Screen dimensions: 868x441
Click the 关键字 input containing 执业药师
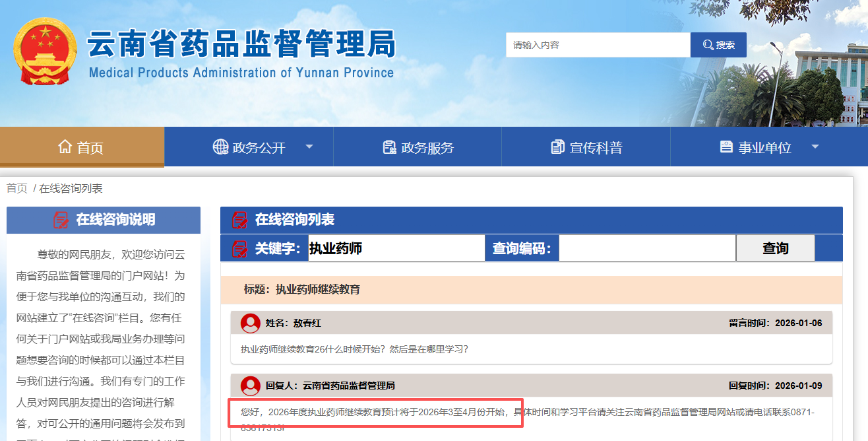[x=396, y=248]
